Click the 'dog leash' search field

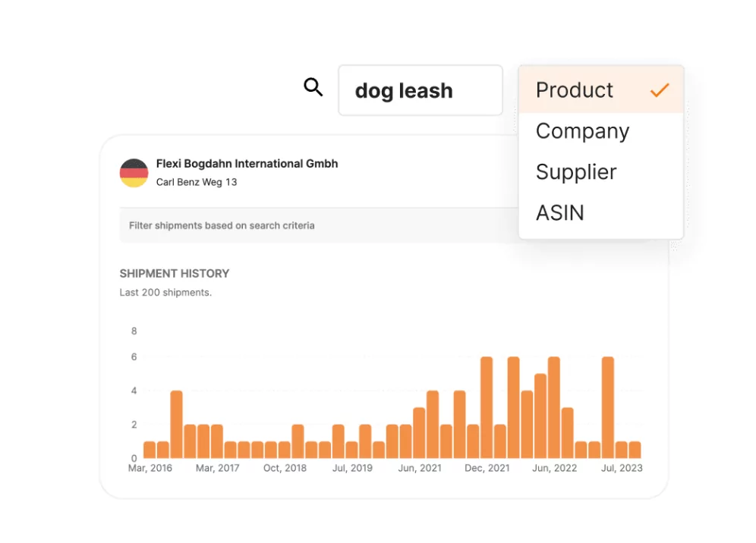421,90
